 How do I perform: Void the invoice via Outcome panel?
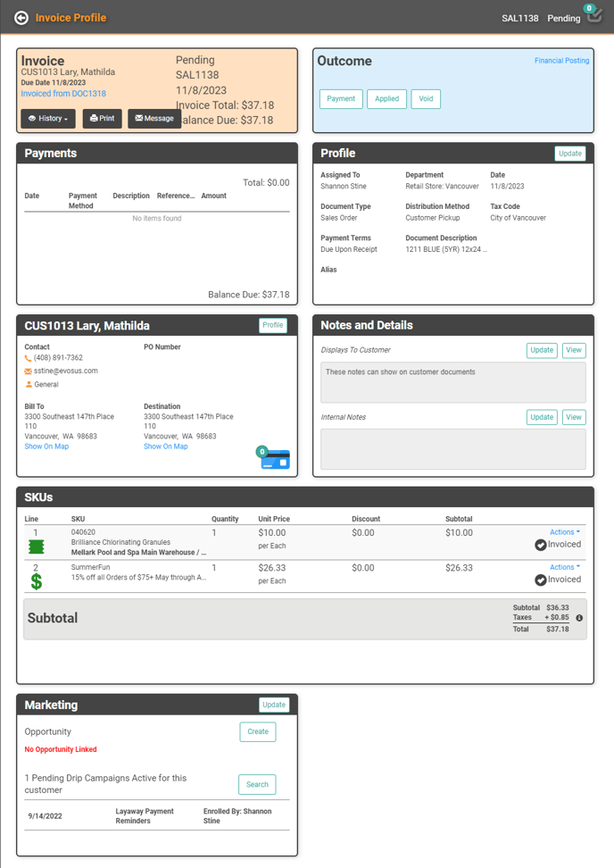click(x=426, y=99)
